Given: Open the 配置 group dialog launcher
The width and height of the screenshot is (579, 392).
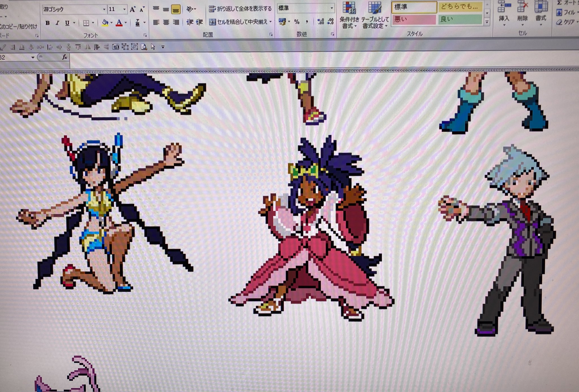Looking at the screenshot, I should pyautogui.click(x=271, y=34).
